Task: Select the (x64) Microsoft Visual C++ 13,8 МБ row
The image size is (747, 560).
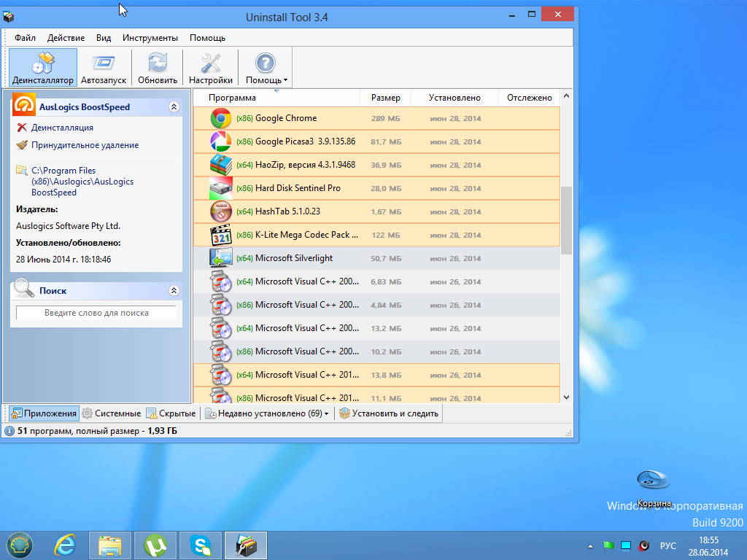Action: (376, 375)
